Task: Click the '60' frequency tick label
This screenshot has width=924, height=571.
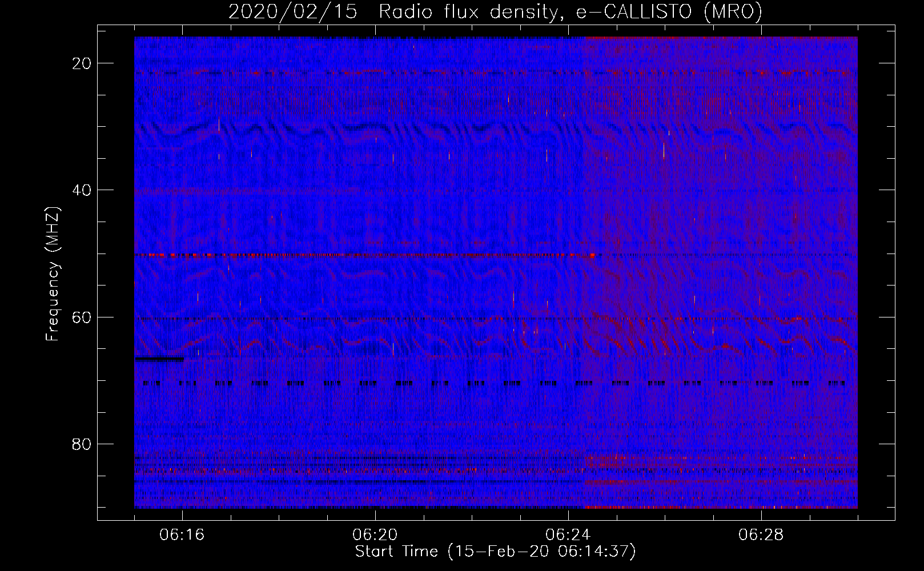Action: [x=82, y=317]
